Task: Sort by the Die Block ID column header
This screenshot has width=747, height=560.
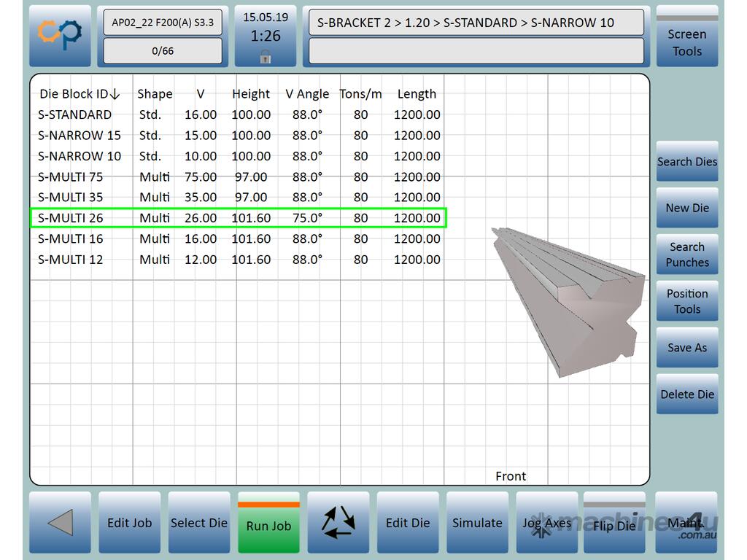Action: [79, 94]
